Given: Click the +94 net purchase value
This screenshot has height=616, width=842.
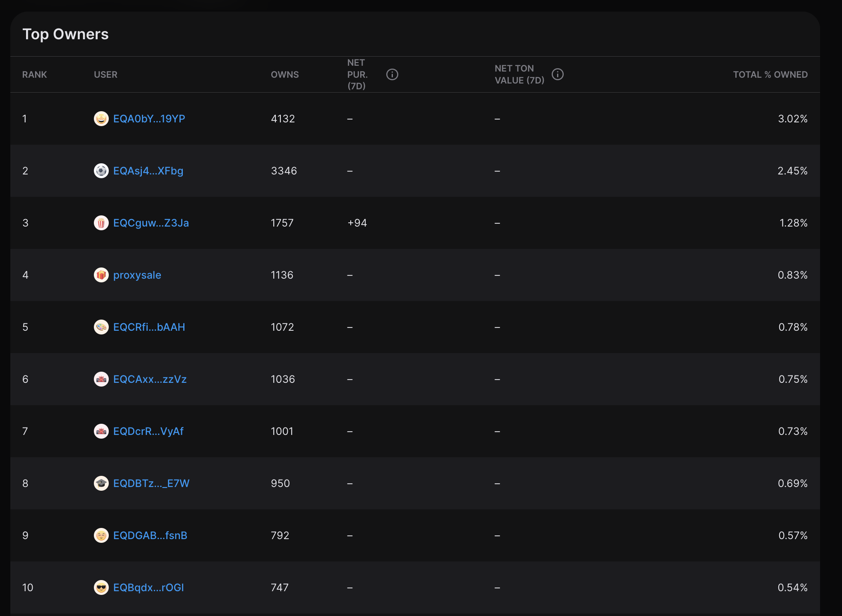Looking at the screenshot, I should pyautogui.click(x=357, y=223).
